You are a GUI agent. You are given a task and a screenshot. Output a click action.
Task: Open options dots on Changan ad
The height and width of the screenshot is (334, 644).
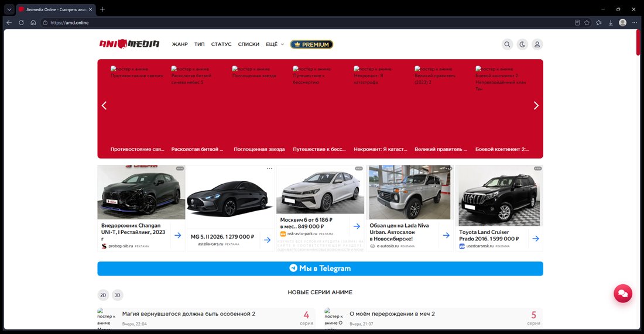point(180,168)
